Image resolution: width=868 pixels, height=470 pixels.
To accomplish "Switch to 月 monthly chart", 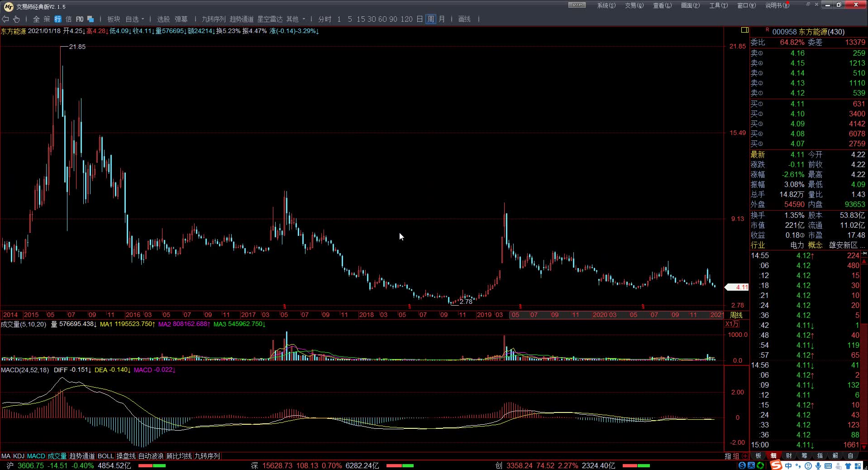I will point(442,19).
